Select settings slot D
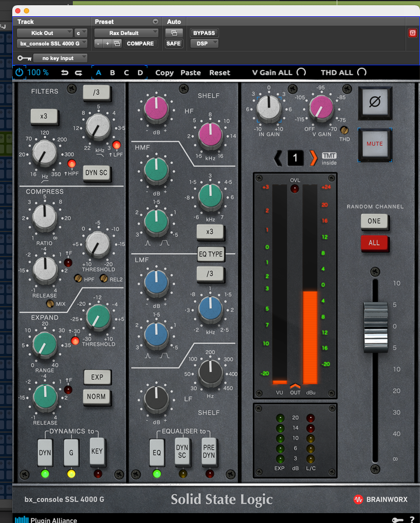This screenshot has height=523, width=420. [140, 73]
